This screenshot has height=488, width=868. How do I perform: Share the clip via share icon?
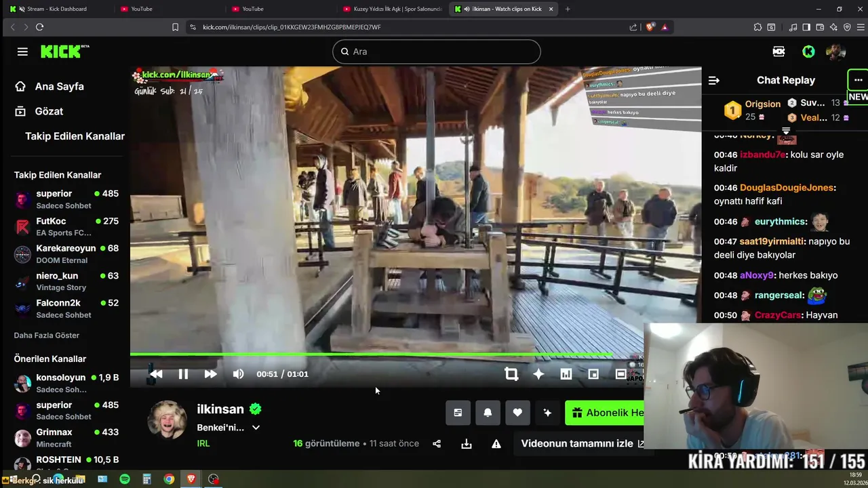pyautogui.click(x=437, y=444)
